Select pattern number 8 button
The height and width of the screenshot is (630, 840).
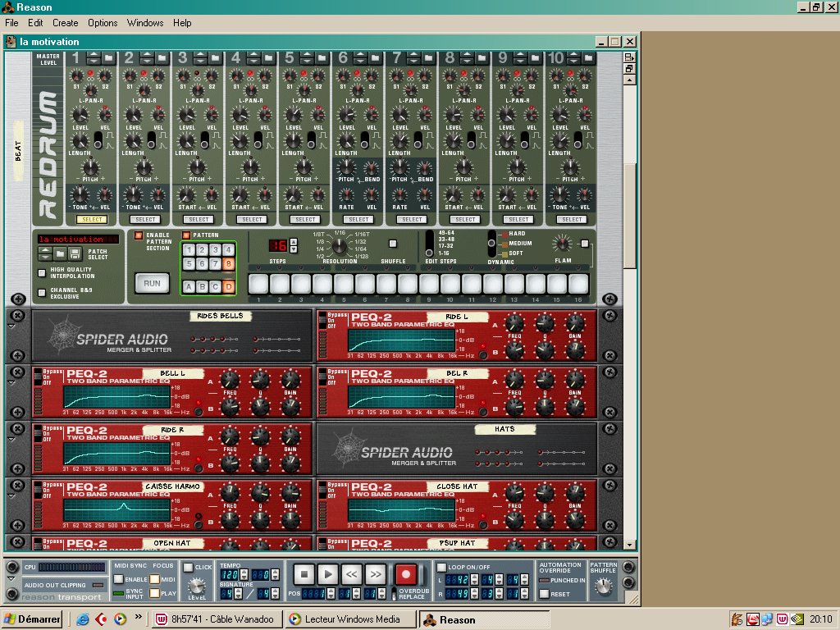click(x=228, y=263)
